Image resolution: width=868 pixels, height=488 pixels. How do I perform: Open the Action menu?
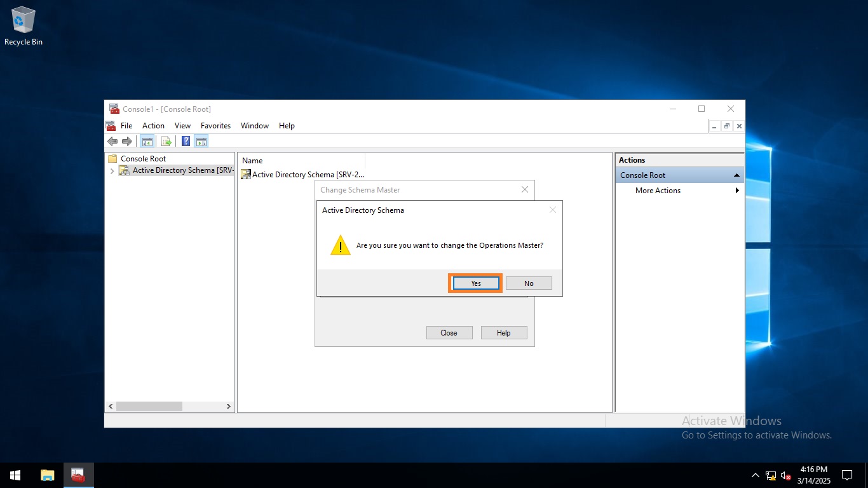[x=153, y=126]
